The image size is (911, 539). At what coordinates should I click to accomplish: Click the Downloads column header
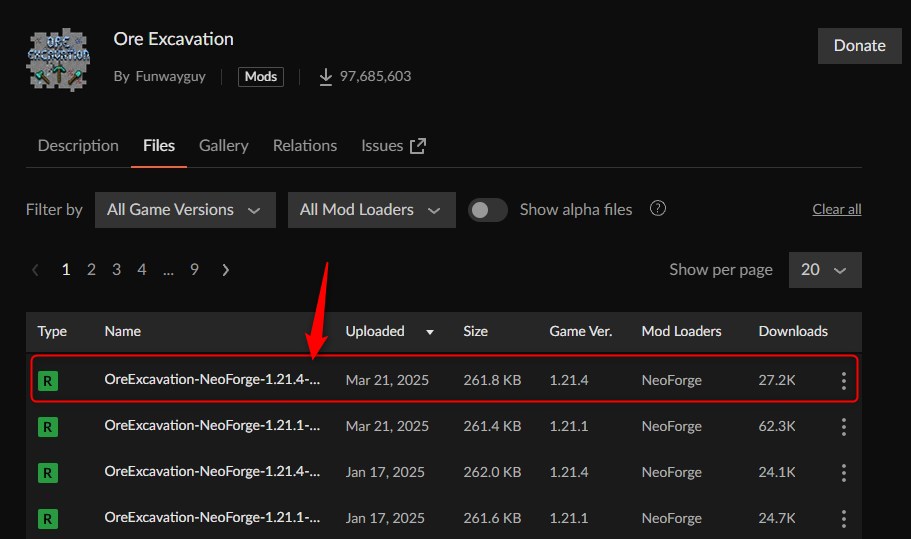click(x=793, y=332)
